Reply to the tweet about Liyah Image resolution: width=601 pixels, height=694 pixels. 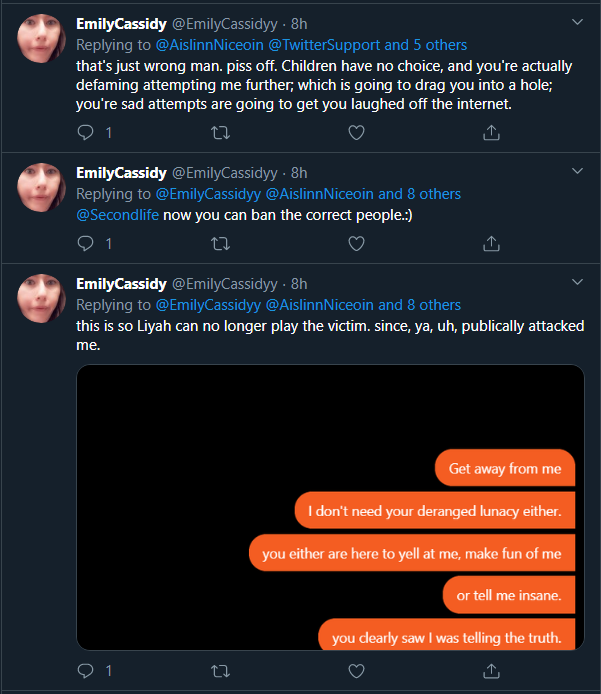(86, 671)
